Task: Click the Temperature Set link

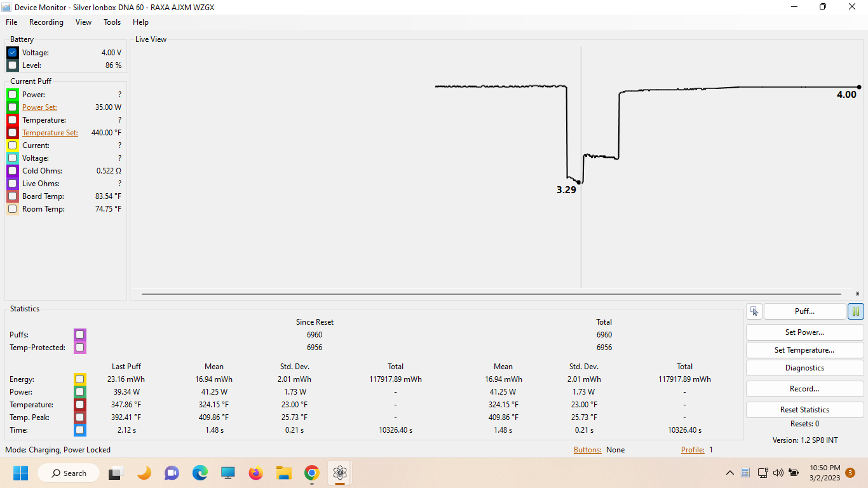Action: tap(50, 133)
